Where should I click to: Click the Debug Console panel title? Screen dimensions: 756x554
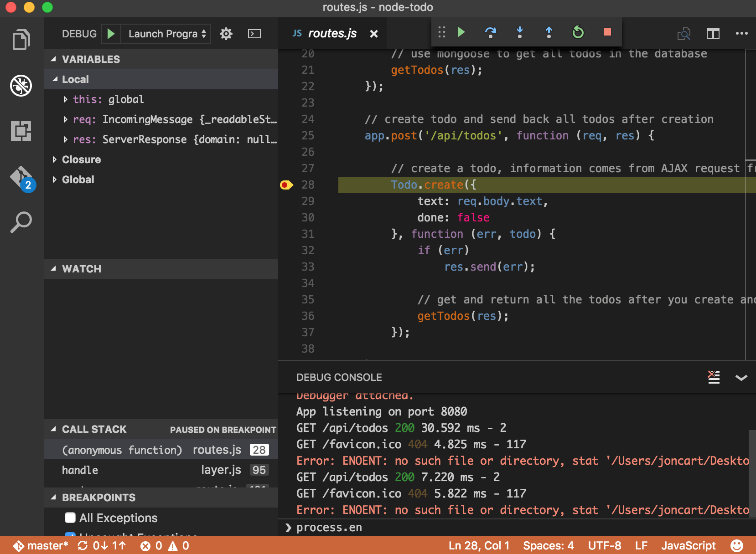pyautogui.click(x=339, y=377)
